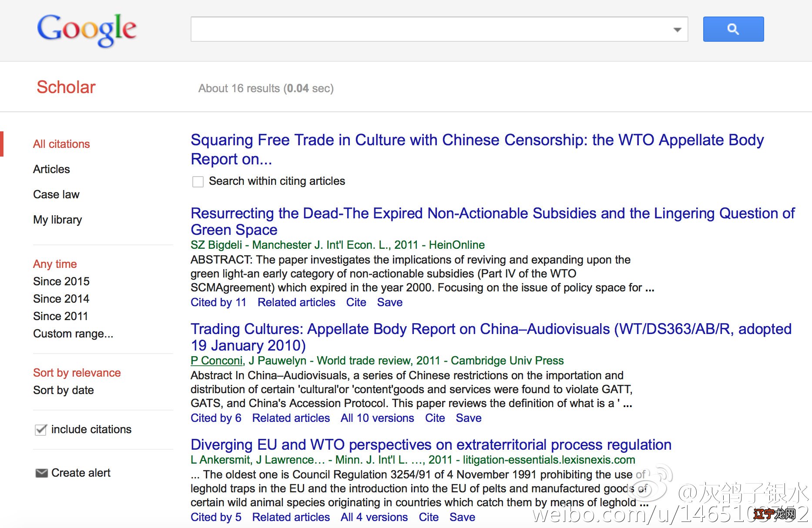812x528 pixels.
Task: Select Articles in the left sidebar
Action: coord(51,169)
